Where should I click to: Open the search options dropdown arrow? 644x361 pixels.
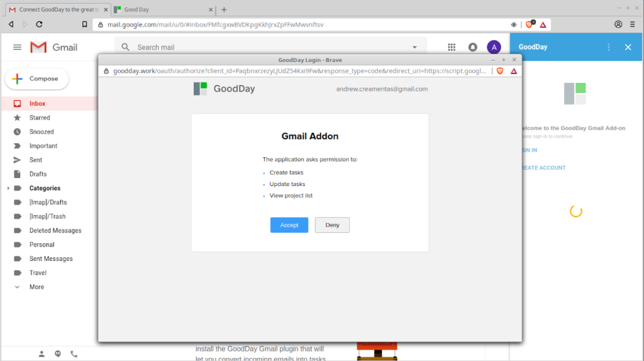coord(414,47)
